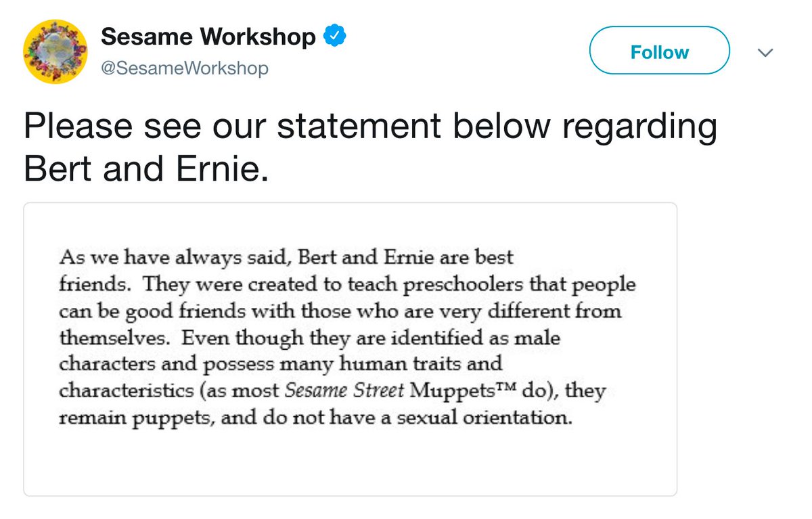Viewport: 812px width, 519px height.
Task: Click the Sesame Workshop profile avatar
Action: point(55,51)
